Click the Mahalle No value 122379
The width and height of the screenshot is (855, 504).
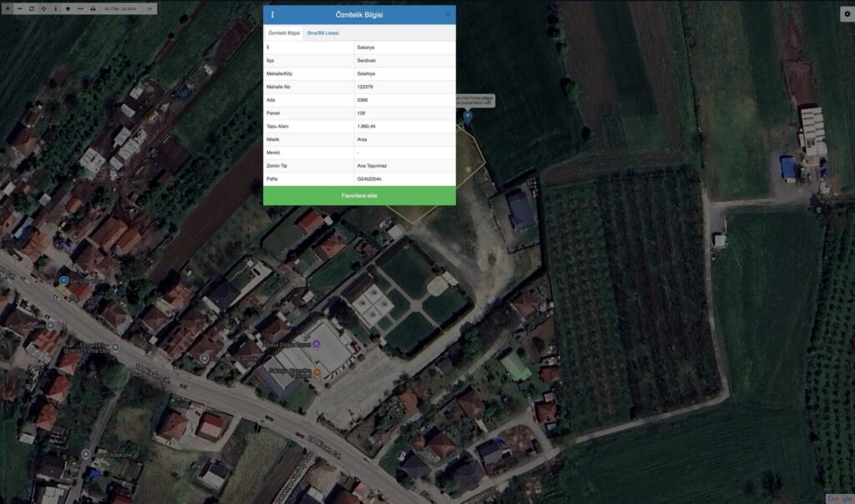[x=365, y=87]
